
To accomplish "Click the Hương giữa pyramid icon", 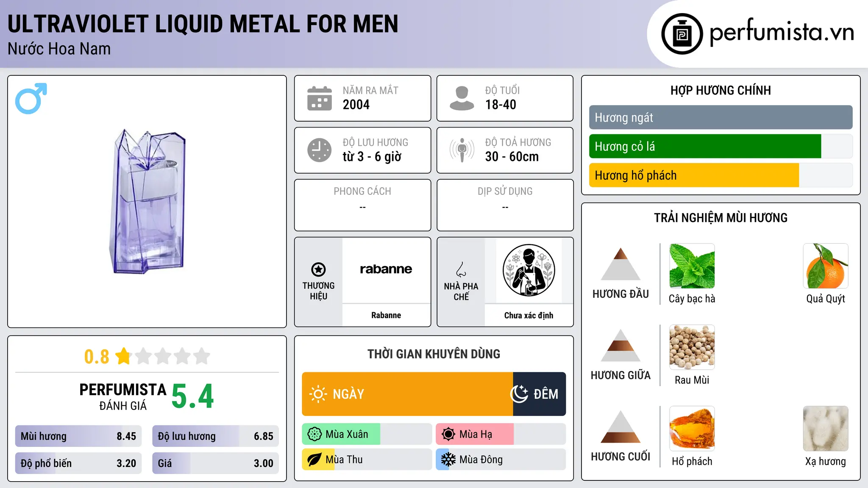I will [x=620, y=345].
